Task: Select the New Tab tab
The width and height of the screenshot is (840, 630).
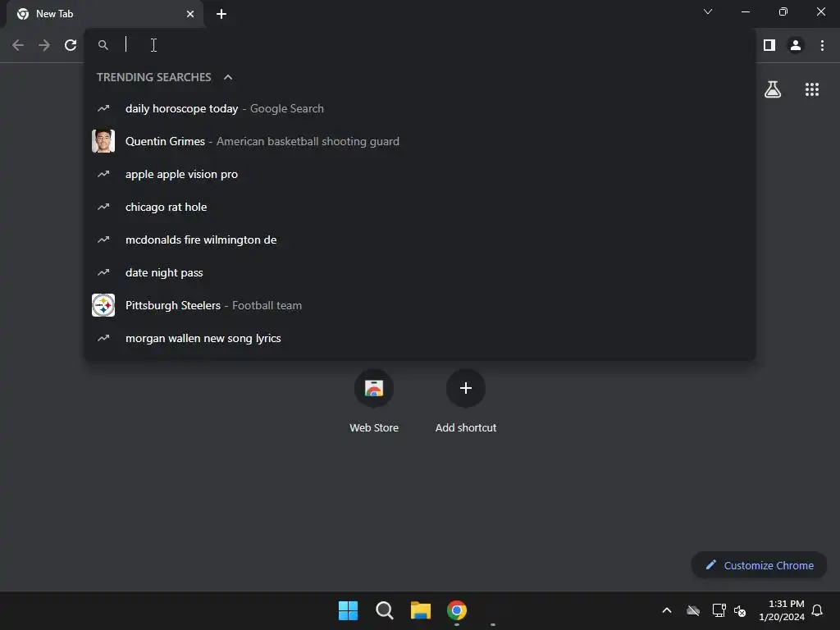Action: pos(105,14)
